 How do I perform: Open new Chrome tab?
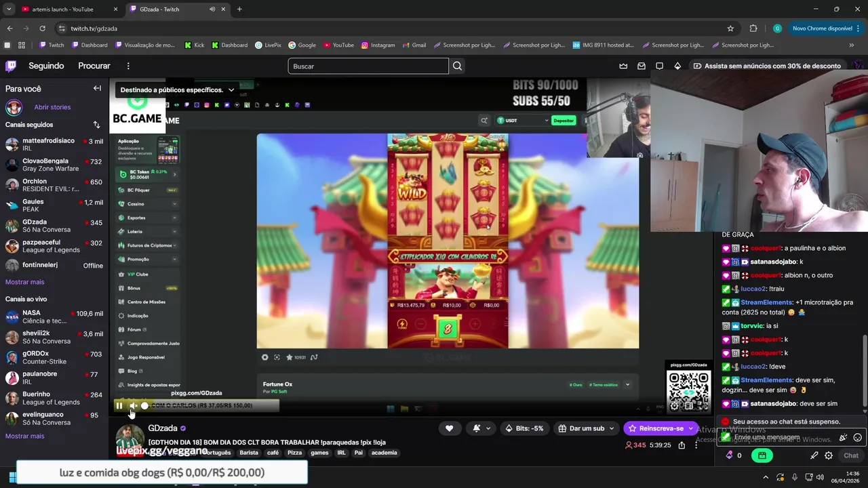click(x=239, y=9)
